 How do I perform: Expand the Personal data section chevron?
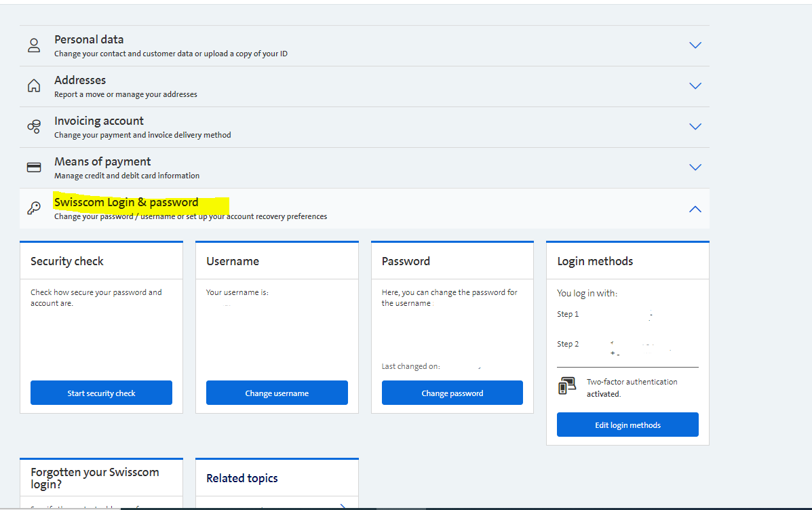[695, 45]
